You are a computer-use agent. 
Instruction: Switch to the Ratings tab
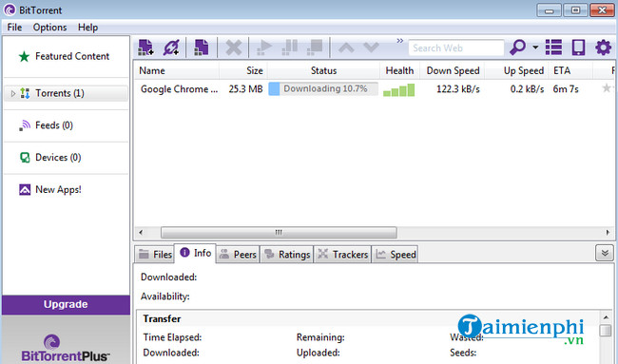click(x=287, y=255)
